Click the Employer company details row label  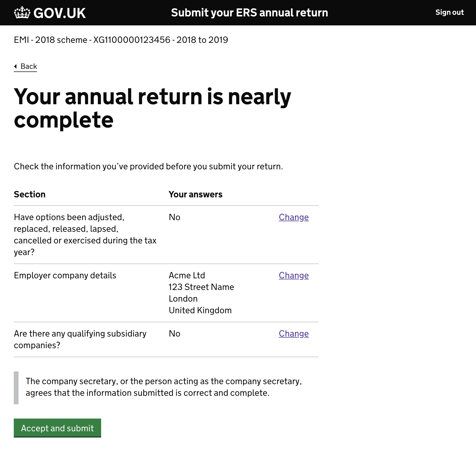[65, 275]
